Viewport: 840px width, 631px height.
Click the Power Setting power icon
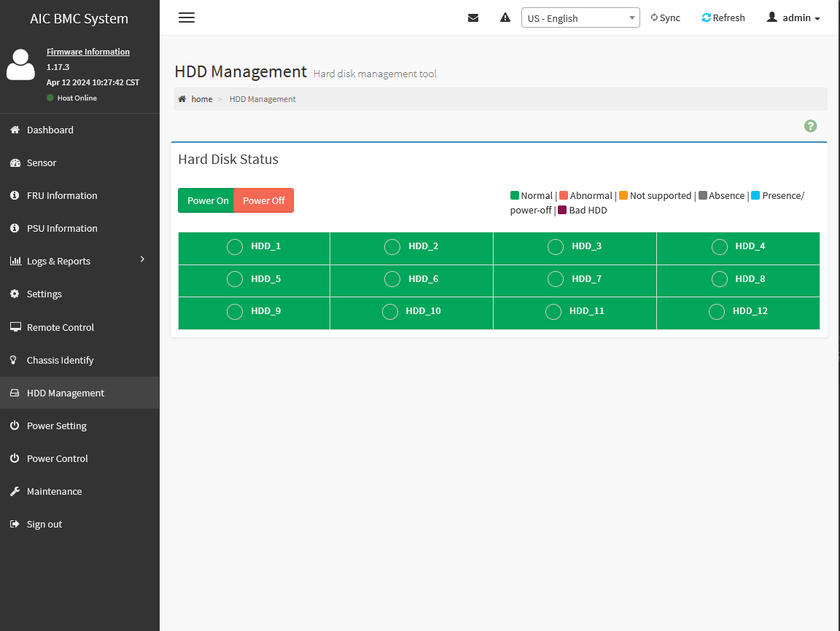click(x=15, y=426)
